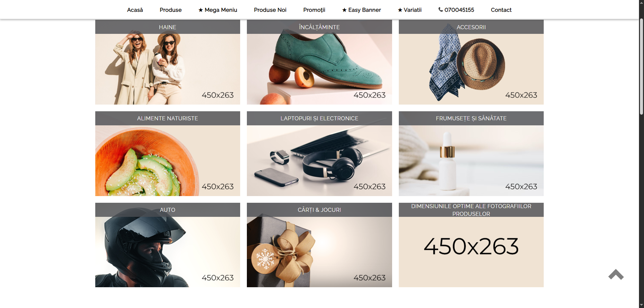Click the vertical page scrollbar thumb
The image size is (644, 308).
coord(641,66)
